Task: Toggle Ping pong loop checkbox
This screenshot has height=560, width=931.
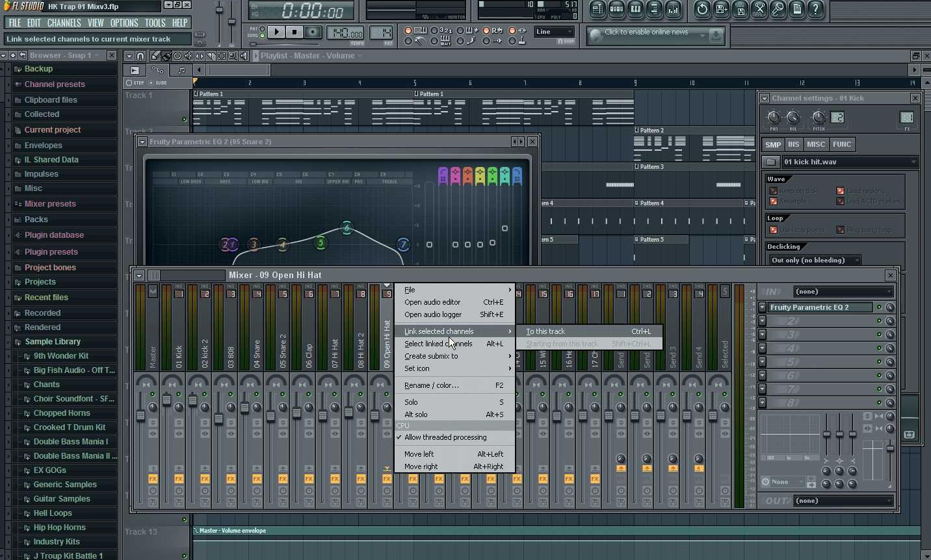Action: tap(841, 229)
